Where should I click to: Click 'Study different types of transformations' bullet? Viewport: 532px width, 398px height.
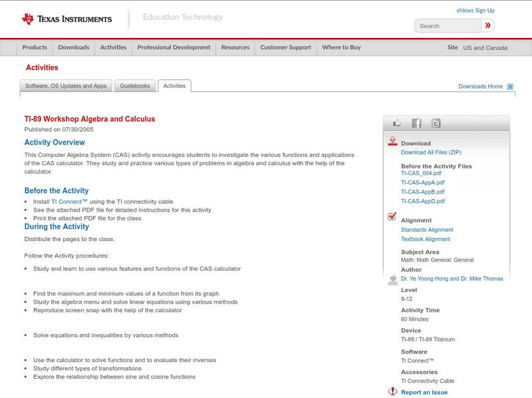[87, 369]
